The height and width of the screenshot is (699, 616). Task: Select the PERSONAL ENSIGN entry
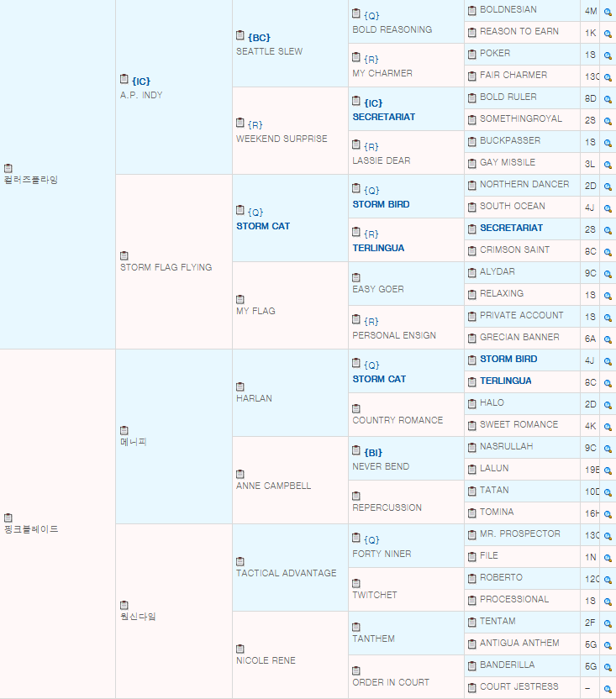click(394, 335)
